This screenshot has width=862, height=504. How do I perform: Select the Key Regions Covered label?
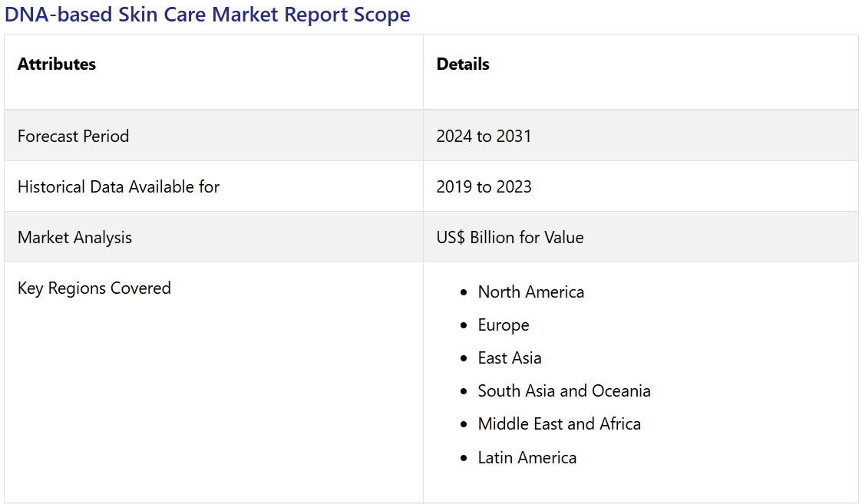(94, 288)
